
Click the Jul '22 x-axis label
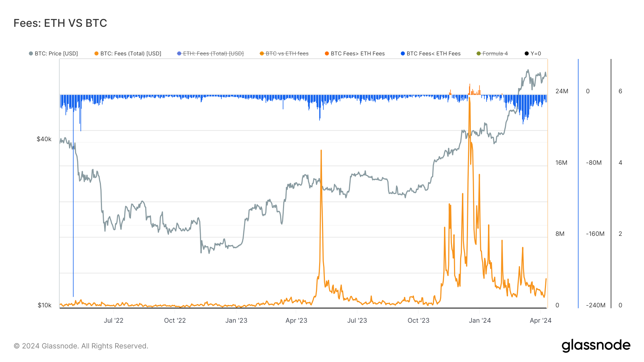[113, 321]
